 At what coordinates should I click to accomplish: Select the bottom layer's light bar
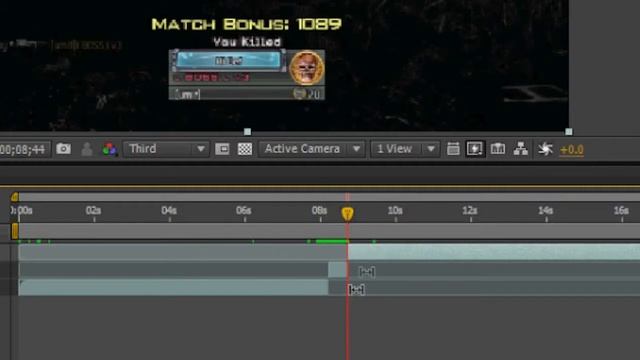pos(173,288)
